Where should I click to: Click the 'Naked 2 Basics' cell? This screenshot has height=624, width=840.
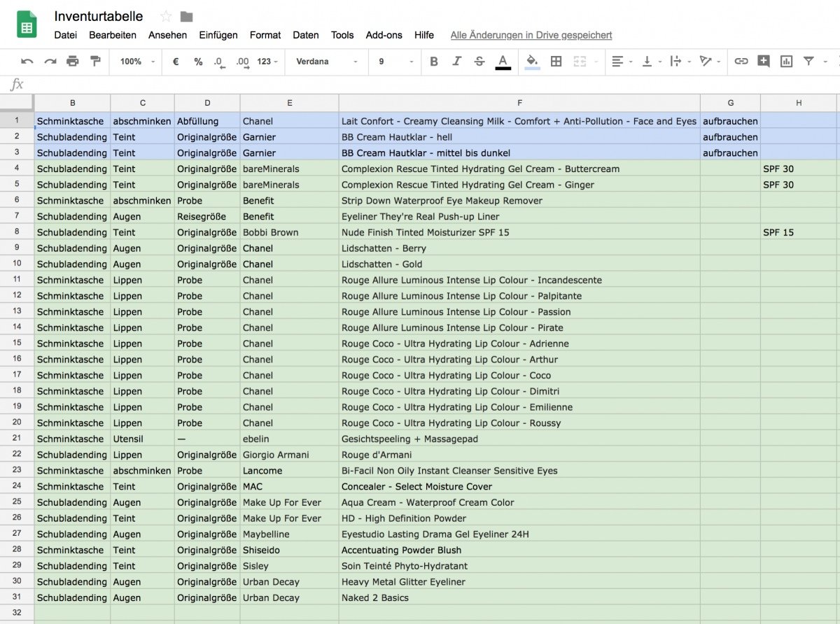click(x=519, y=597)
